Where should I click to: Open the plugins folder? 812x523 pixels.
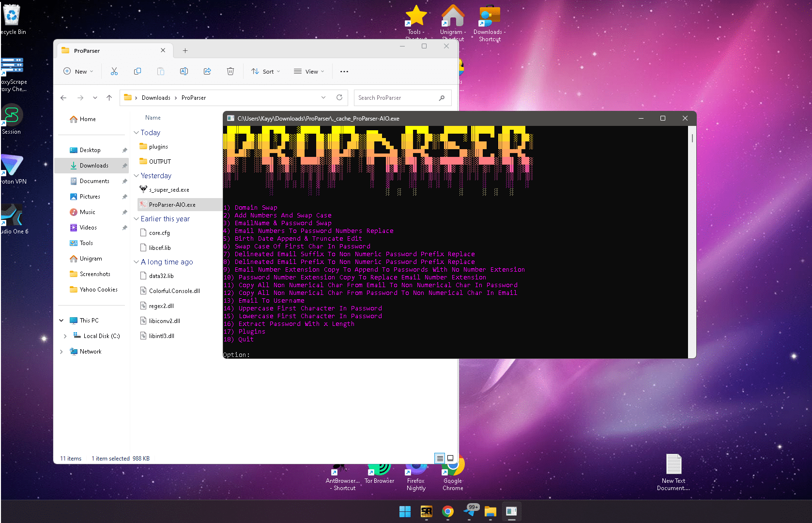(x=158, y=146)
